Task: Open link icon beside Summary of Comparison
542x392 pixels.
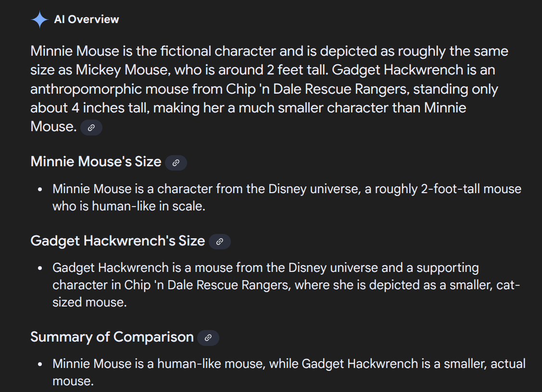Action: [208, 338]
